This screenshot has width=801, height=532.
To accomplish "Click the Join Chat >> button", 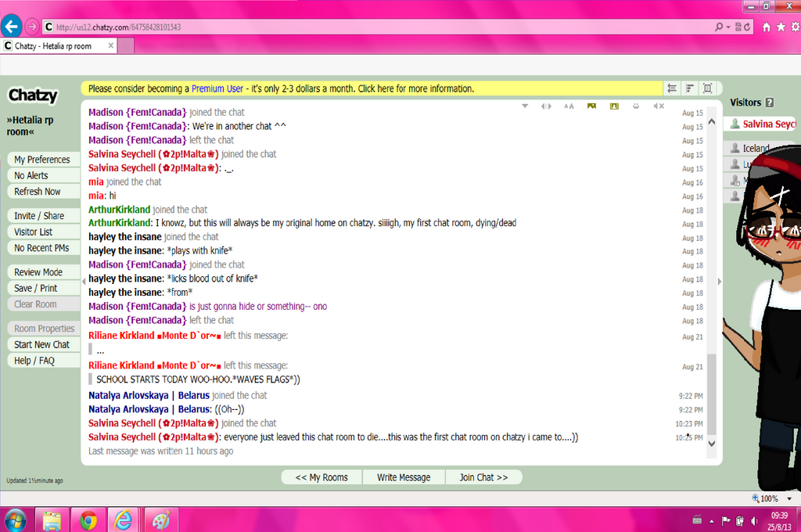I will [x=483, y=477].
